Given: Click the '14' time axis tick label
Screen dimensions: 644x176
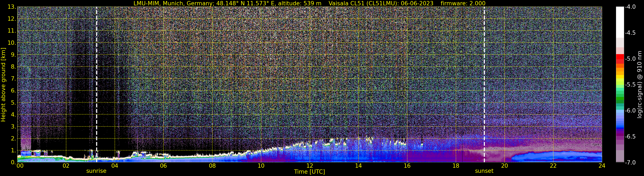Looking at the screenshot, I should (x=358, y=166).
